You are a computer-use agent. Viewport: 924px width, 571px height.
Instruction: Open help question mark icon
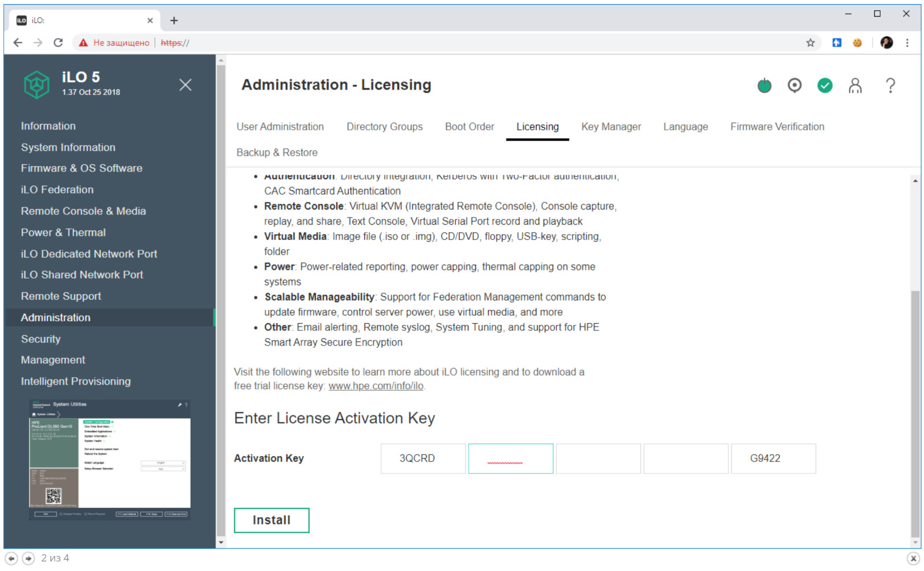[891, 86]
